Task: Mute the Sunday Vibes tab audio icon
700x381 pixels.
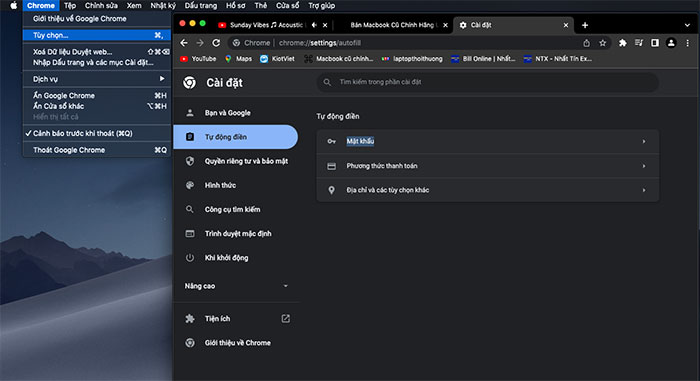Action: [314, 25]
